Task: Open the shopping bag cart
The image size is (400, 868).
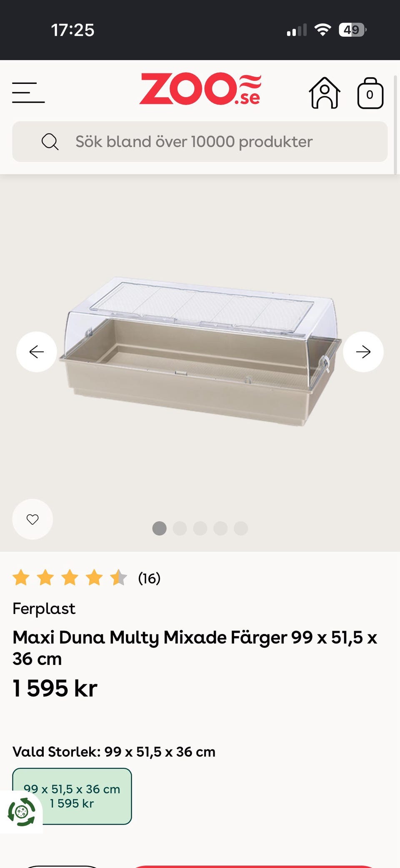Action: pyautogui.click(x=370, y=93)
